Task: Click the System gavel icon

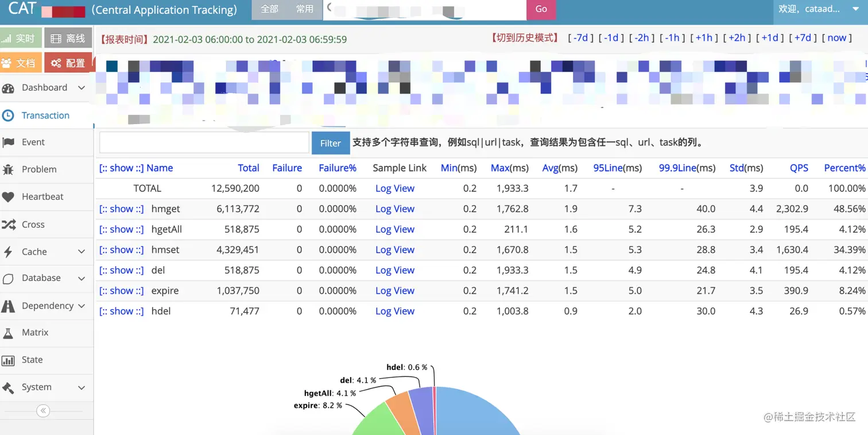Action: point(8,387)
